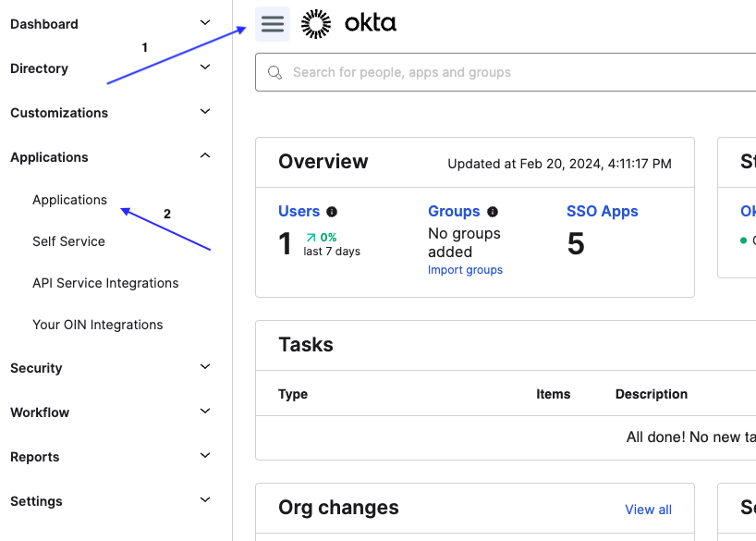756x541 pixels.
Task: Click the hamburger menu icon
Action: [x=273, y=24]
